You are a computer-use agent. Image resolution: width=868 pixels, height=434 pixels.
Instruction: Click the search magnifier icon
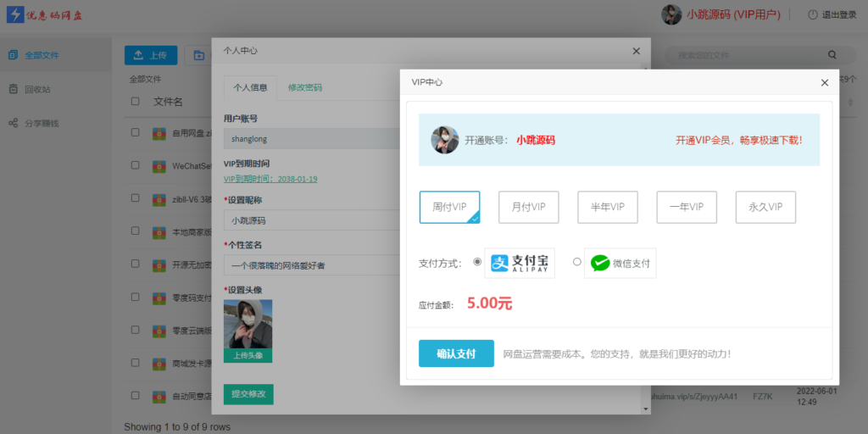[832, 55]
